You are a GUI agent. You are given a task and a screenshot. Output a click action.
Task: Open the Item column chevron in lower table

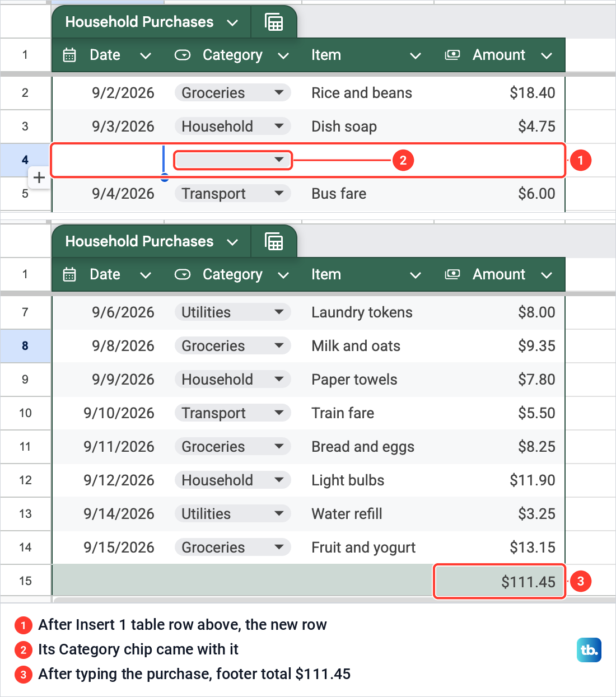(x=416, y=275)
